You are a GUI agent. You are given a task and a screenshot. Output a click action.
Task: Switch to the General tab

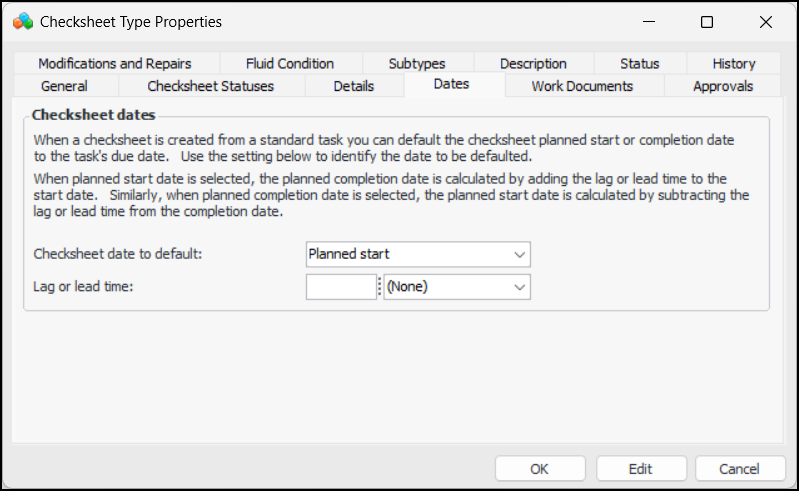pos(64,86)
